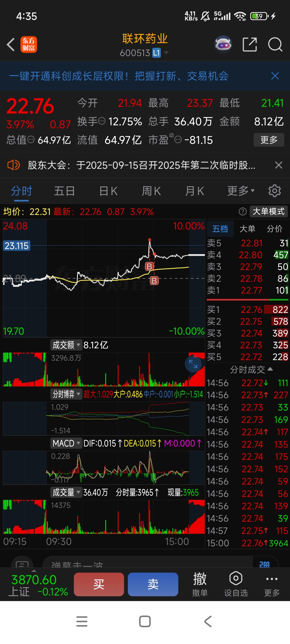Screen dimensions: 290x644
Task: Tap 卖4 price 22.80 row
Action: [248, 255]
